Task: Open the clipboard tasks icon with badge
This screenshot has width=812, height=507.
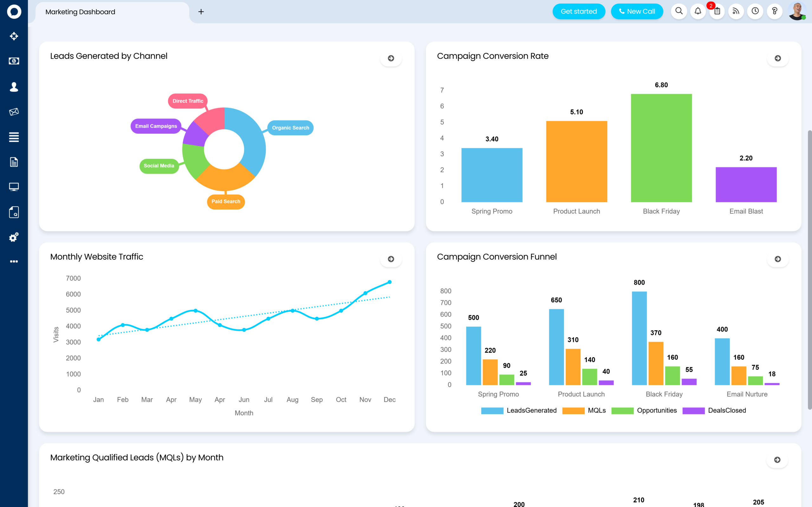Action: click(717, 11)
